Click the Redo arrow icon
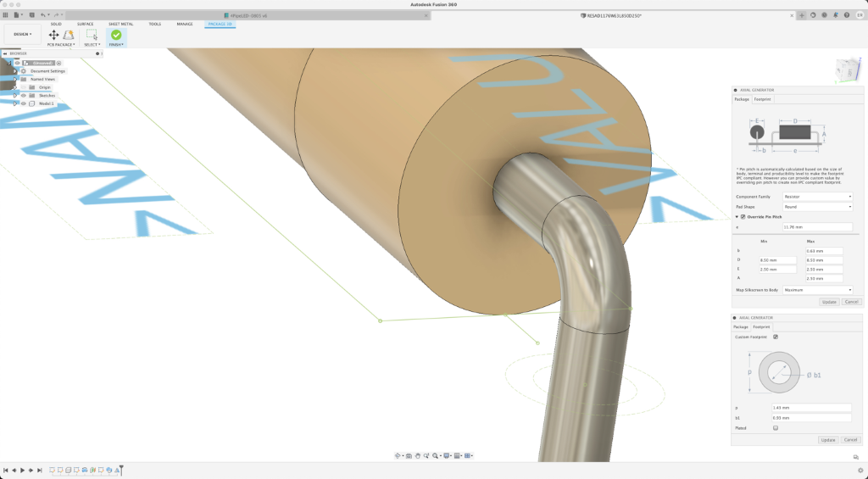The image size is (868, 479). pos(56,15)
